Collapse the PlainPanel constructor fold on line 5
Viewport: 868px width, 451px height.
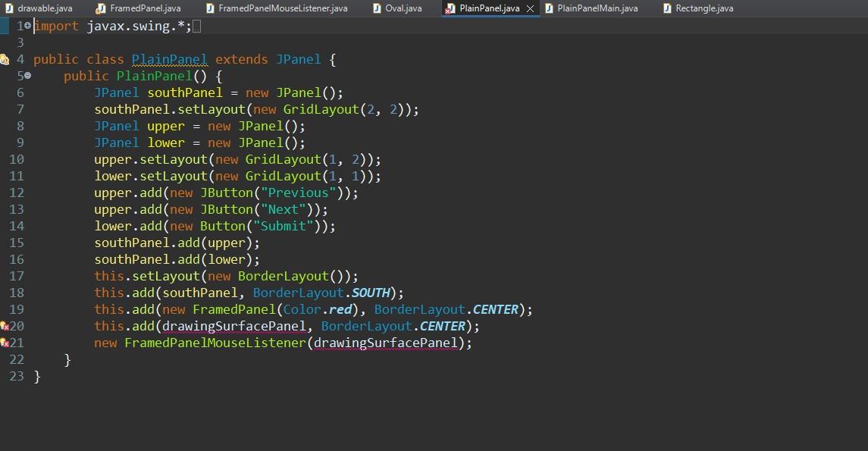tap(28, 76)
